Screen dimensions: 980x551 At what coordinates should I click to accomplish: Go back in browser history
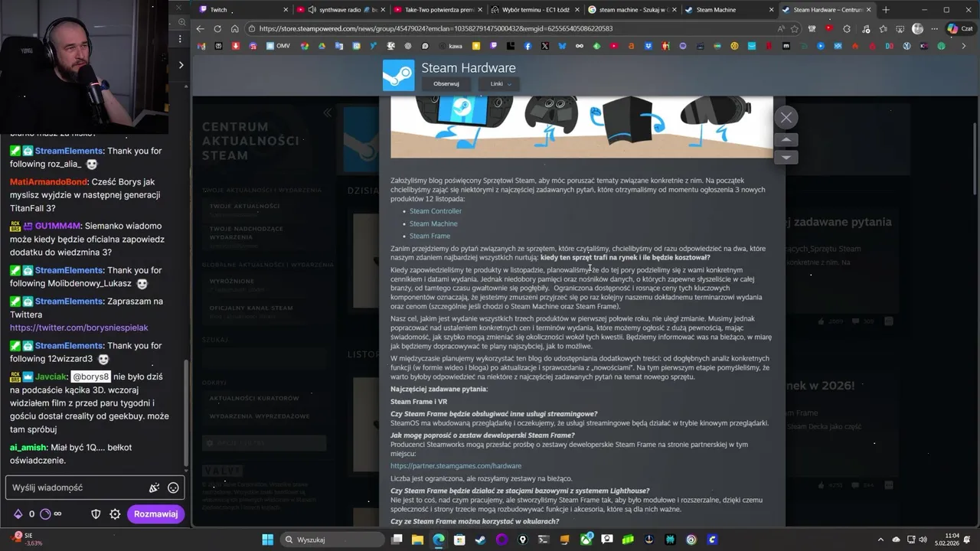(x=201, y=28)
